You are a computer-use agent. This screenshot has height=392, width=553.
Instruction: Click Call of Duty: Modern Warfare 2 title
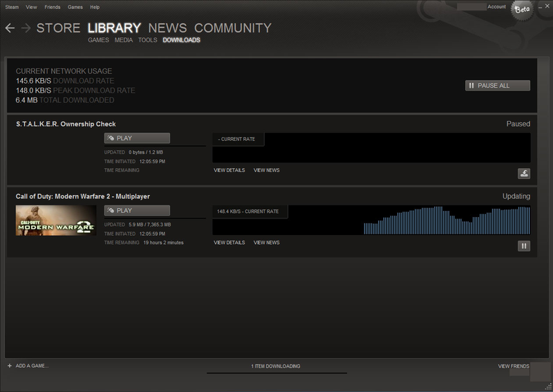tap(82, 196)
